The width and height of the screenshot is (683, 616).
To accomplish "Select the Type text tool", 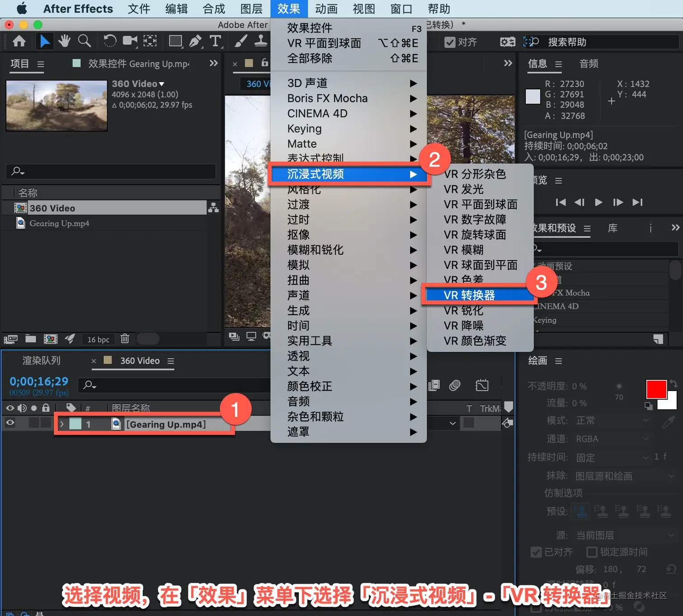I will [216, 41].
